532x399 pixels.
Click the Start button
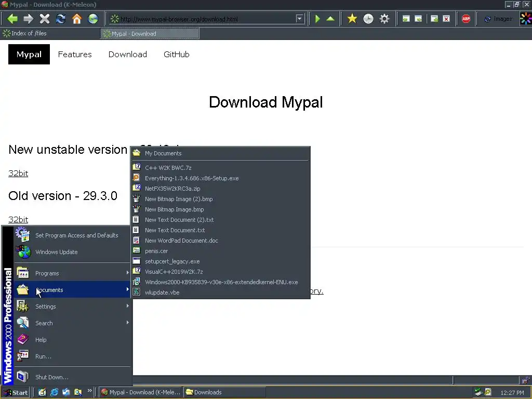[16, 393]
